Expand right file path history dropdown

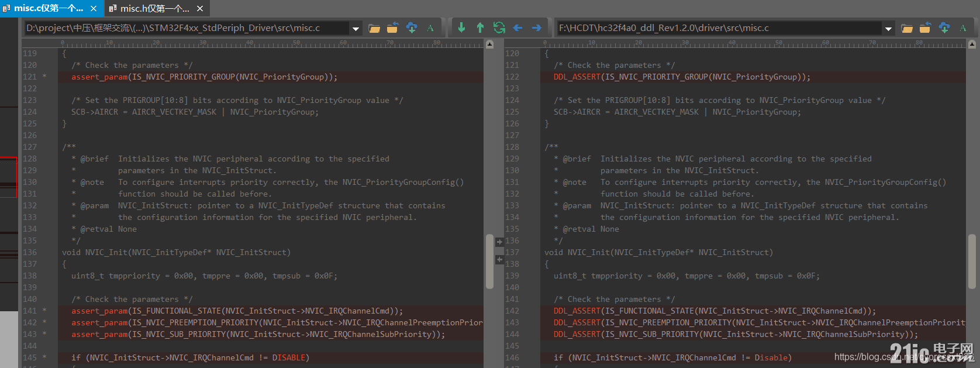tap(888, 28)
